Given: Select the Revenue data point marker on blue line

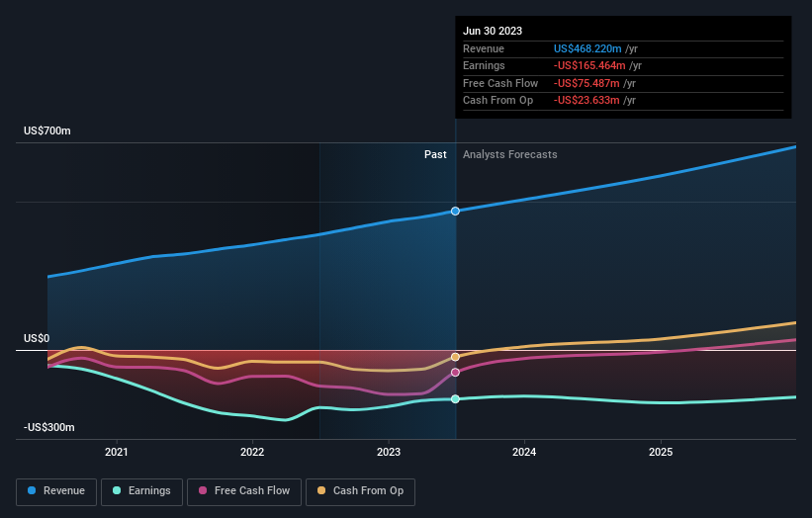Looking at the screenshot, I should (x=455, y=212).
